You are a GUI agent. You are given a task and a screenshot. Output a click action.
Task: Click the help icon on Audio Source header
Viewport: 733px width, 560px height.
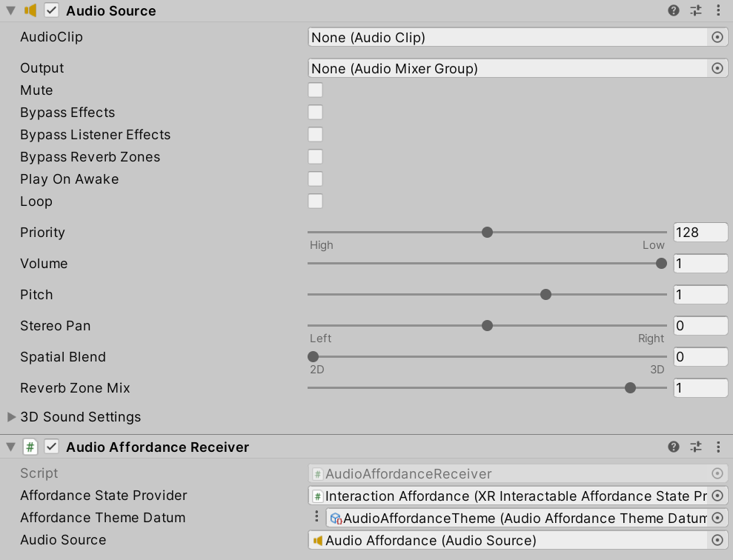pyautogui.click(x=673, y=10)
